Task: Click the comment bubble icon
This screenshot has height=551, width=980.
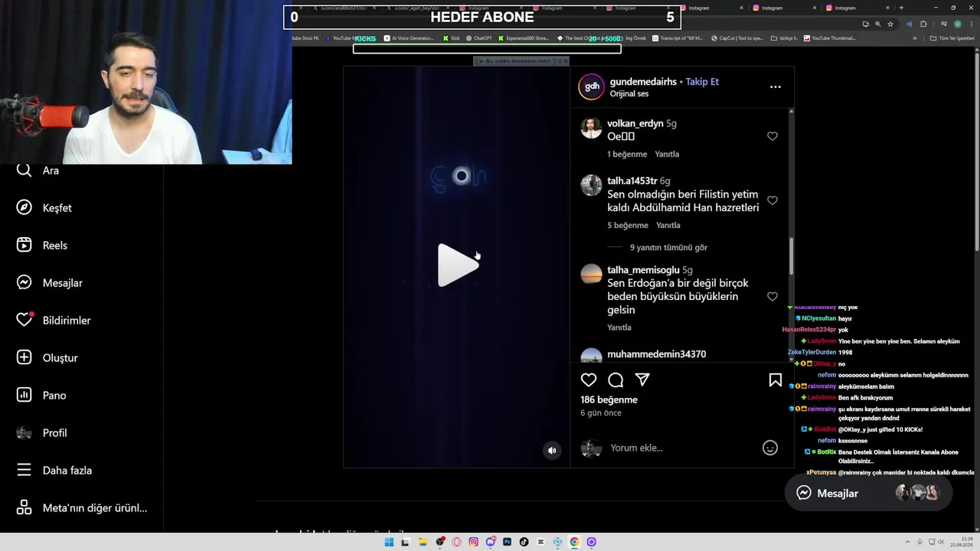Action: click(616, 380)
